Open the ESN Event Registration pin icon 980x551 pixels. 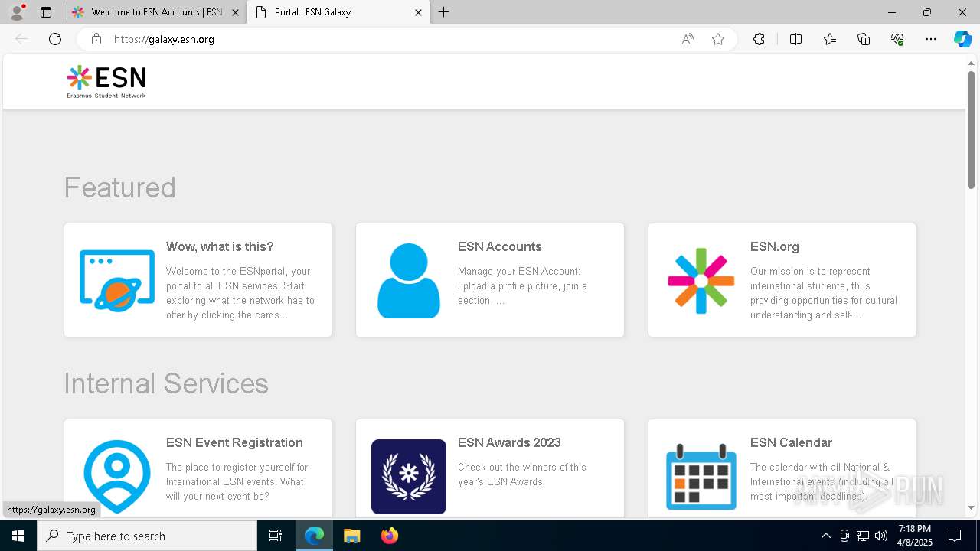pos(117,476)
